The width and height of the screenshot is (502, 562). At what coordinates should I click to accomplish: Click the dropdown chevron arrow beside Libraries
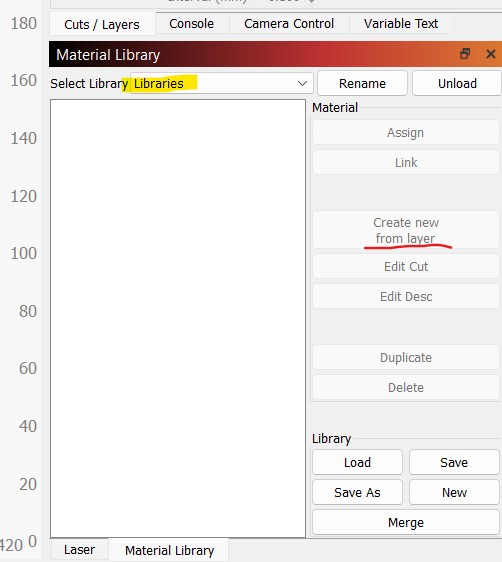pos(302,84)
